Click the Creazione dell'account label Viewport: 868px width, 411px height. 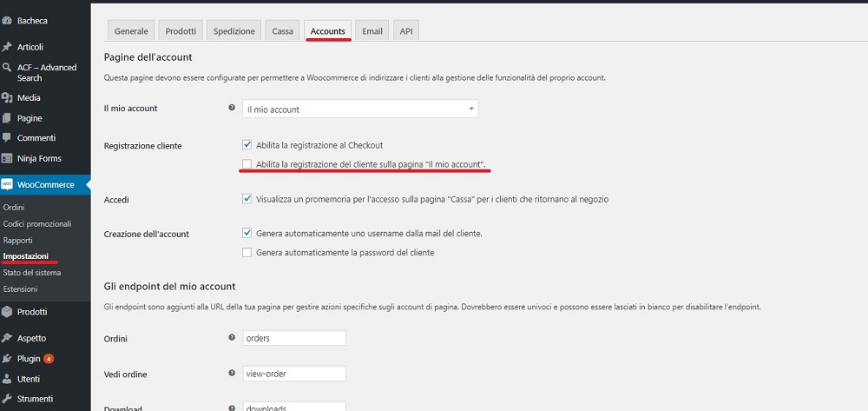pyautogui.click(x=147, y=235)
